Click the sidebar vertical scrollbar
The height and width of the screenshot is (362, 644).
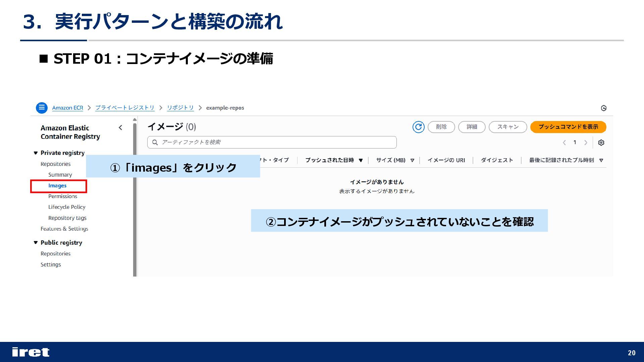point(135,199)
